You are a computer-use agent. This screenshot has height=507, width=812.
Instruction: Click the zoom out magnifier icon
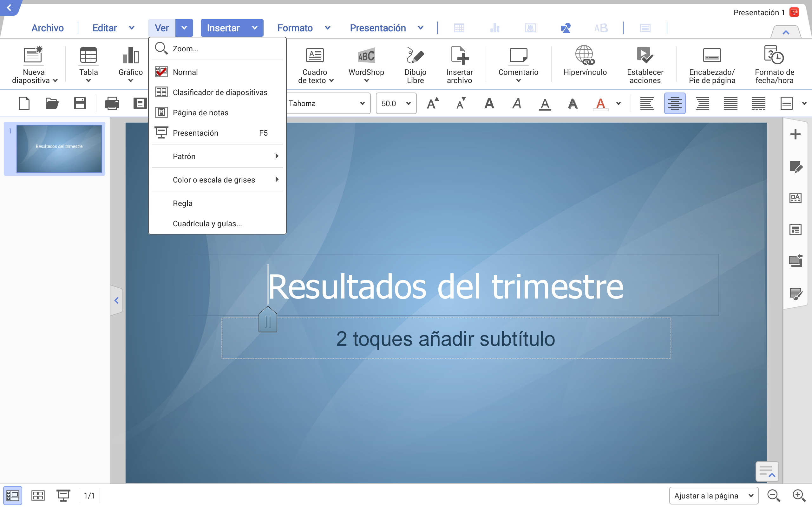tap(773, 495)
